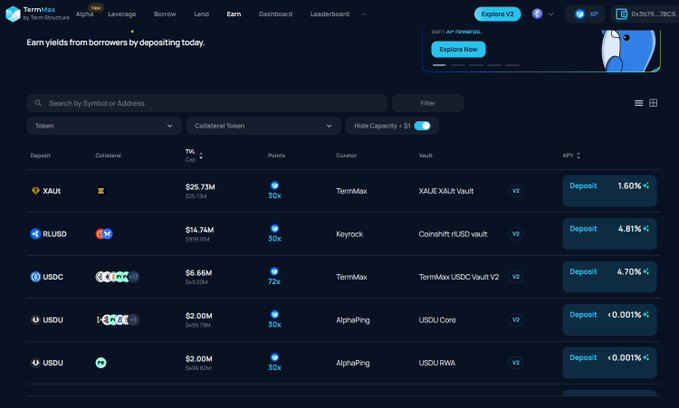
Task: Click the USDU Core collateral icon group
Action: [x=117, y=320]
